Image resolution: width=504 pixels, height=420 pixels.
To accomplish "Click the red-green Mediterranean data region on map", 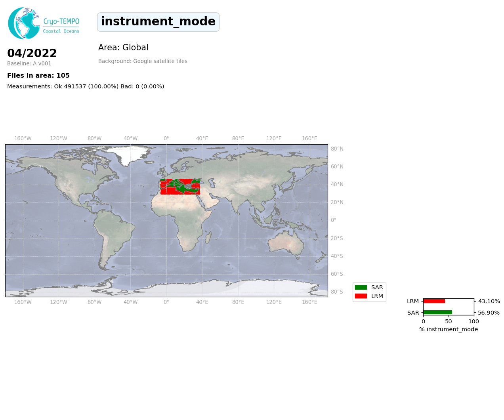I will [180, 187].
